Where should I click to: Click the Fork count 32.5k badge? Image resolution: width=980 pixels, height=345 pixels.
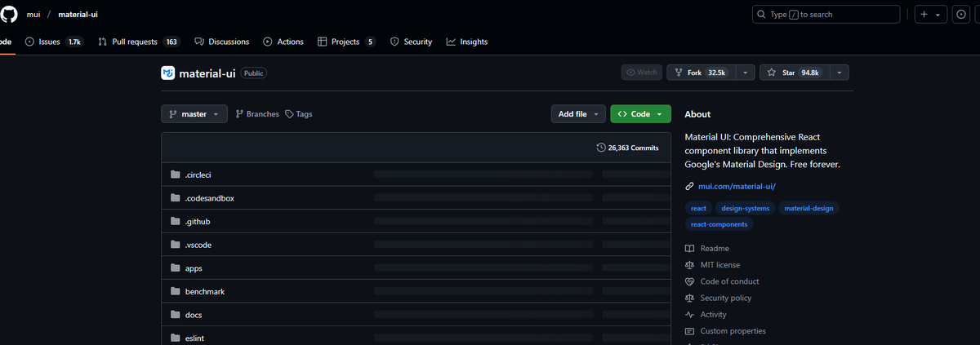coord(716,73)
